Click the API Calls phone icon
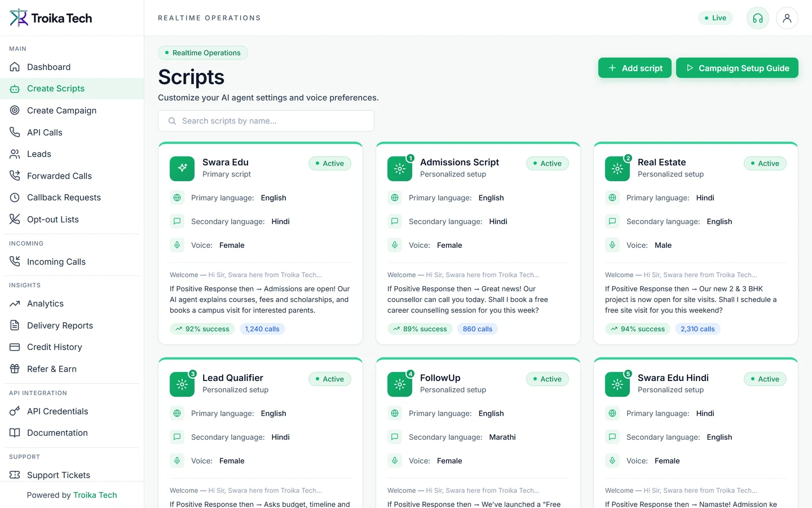The height and width of the screenshot is (508, 812). [x=15, y=133]
